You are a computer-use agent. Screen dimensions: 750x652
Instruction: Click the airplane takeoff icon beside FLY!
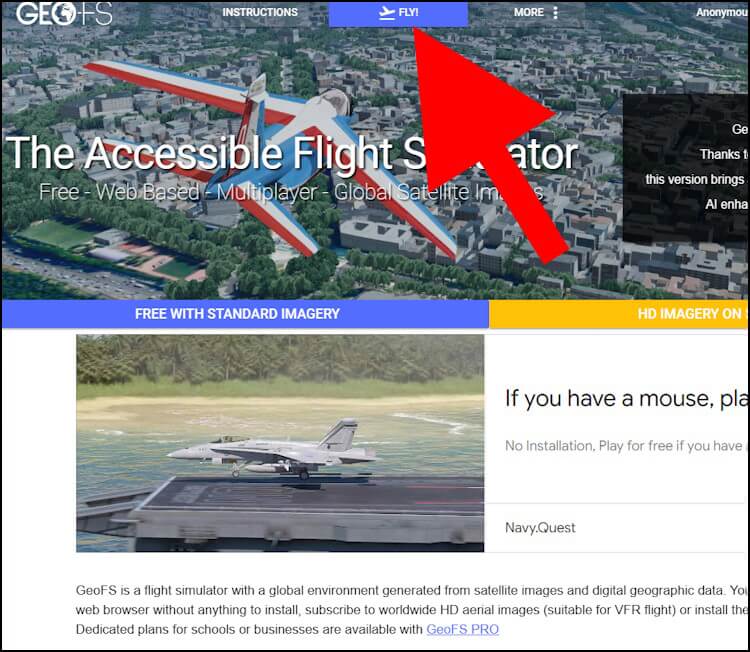click(x=386, y=13)
